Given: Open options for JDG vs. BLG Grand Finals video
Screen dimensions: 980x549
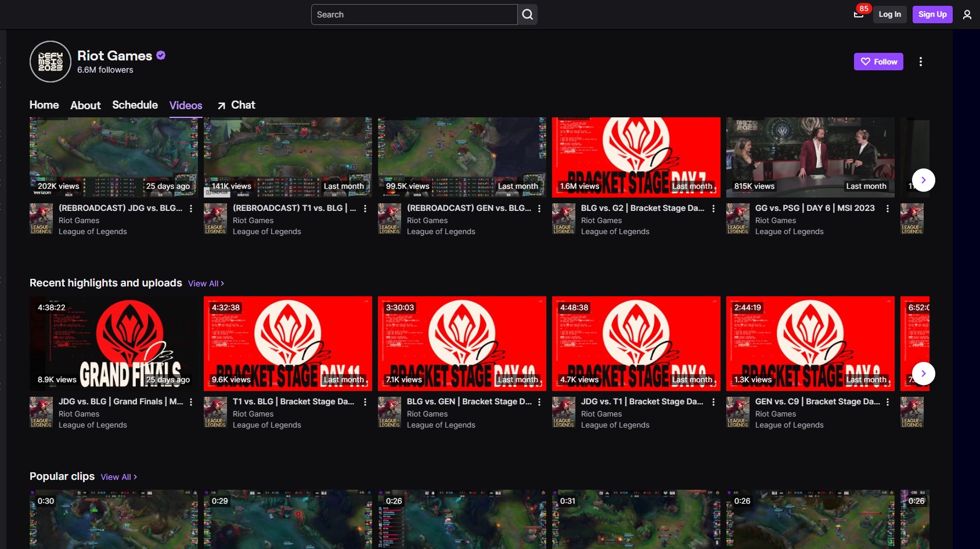Looking at the screenshot, I should tap(191, 402).
